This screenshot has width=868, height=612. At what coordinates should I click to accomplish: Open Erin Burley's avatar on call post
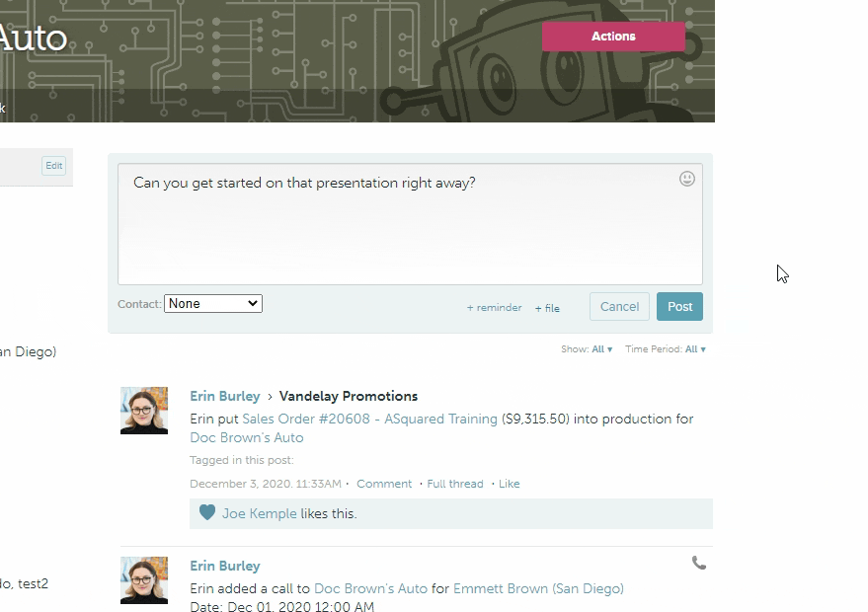click(x=144, y=579)
